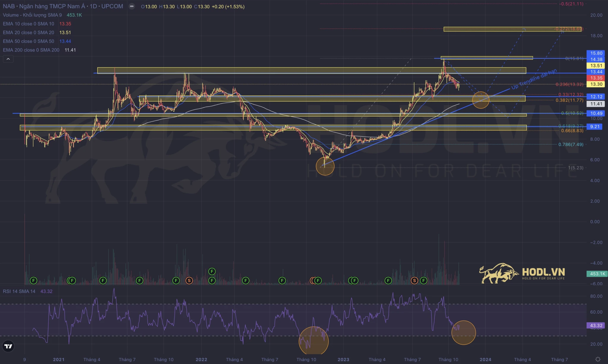Click the purple 43.32 RSI axis label

596,325
